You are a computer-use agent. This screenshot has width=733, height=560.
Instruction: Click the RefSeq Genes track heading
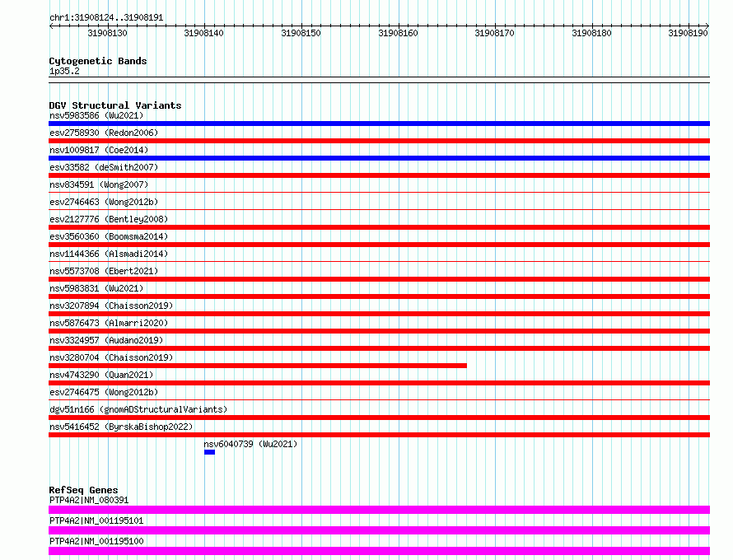(x=83, y=490)
